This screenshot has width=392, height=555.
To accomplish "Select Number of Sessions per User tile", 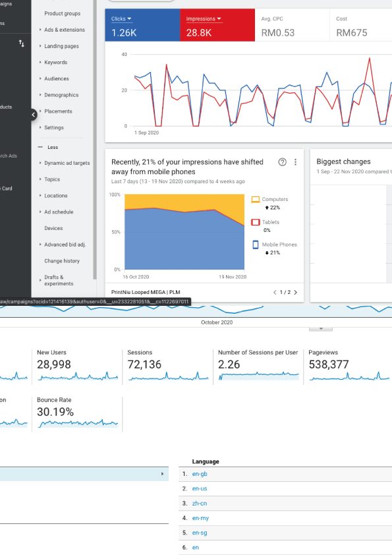I will 258,366.
